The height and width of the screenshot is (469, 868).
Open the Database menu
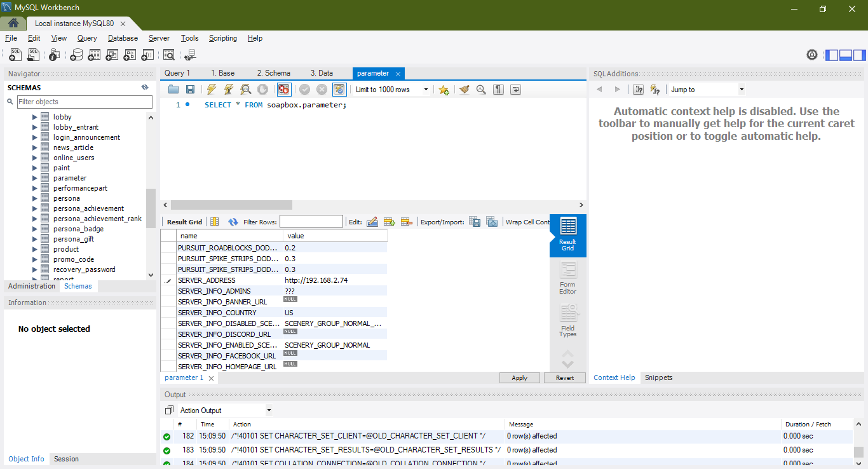tap(123, 38)
